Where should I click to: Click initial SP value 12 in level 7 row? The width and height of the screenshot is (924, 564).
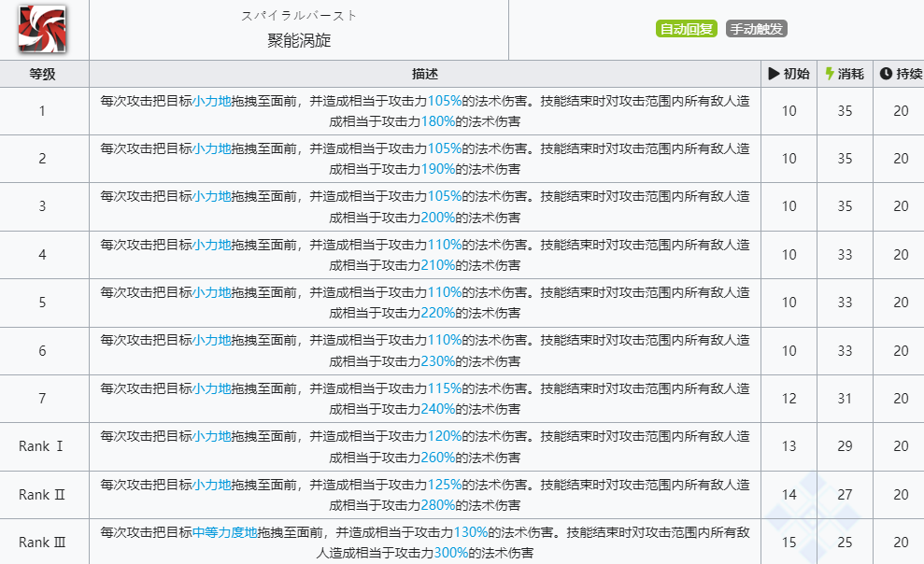(789, 399)
